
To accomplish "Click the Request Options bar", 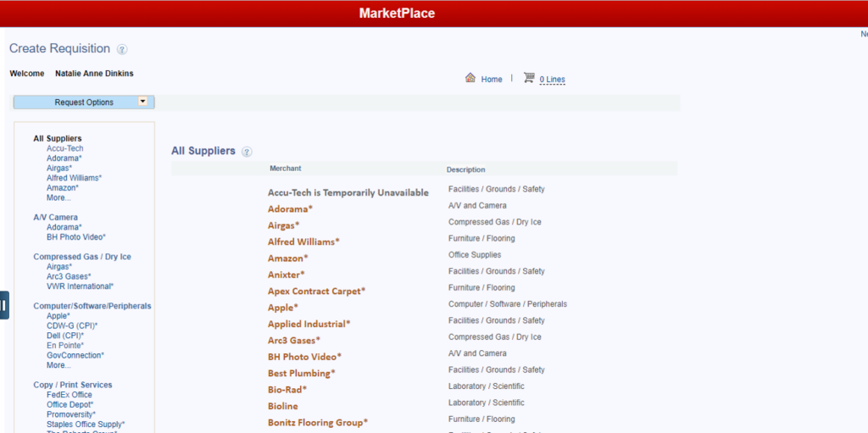I will pos(84,103).
